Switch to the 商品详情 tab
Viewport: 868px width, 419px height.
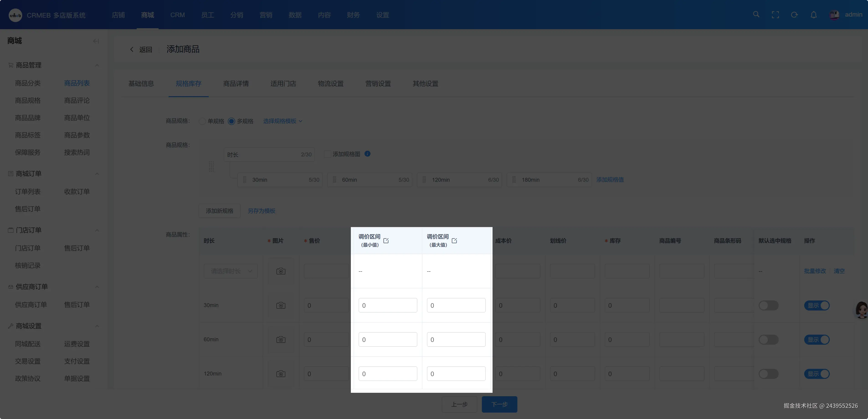pos(236,84)
